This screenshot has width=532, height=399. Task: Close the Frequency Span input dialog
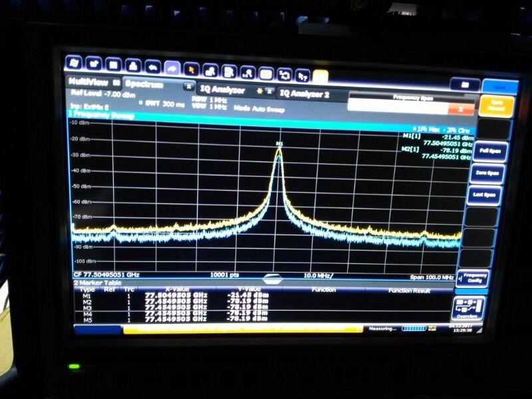[x=461, y=109]
